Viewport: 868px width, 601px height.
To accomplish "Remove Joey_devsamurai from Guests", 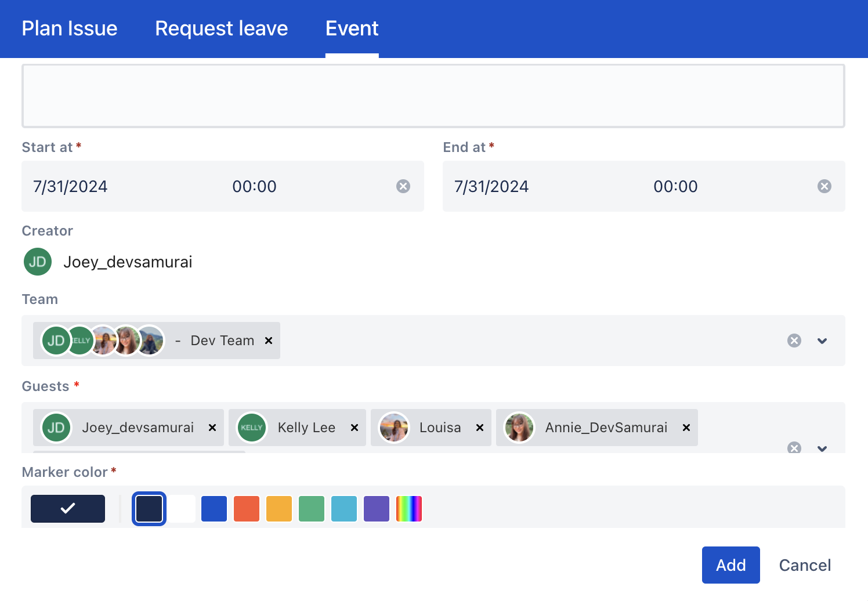I will pyautogui.click(x=212, y=428).
